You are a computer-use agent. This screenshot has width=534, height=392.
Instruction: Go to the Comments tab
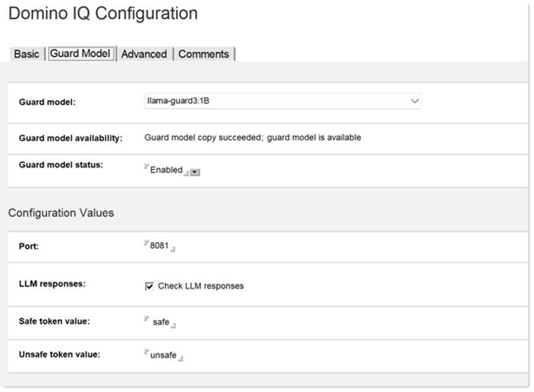tap(204, 54)
